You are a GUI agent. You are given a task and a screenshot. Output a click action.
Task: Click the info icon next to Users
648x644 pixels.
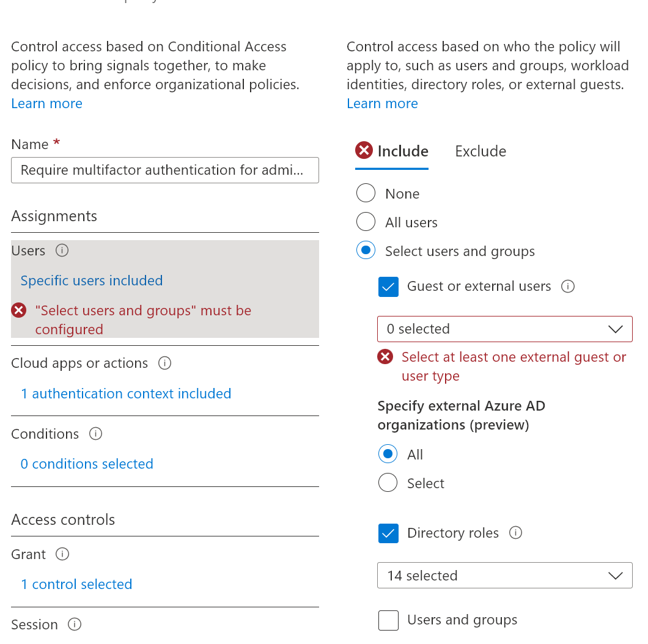(62, 251)
